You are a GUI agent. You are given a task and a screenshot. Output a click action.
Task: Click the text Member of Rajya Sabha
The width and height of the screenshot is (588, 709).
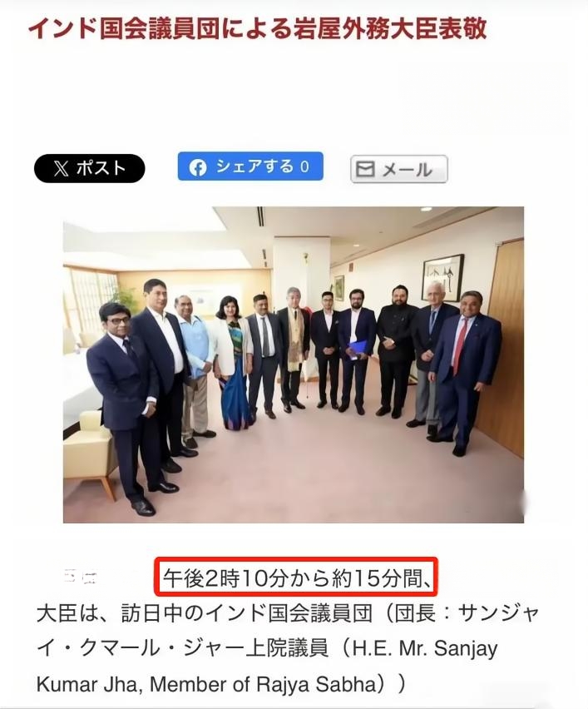click(263, 685)
